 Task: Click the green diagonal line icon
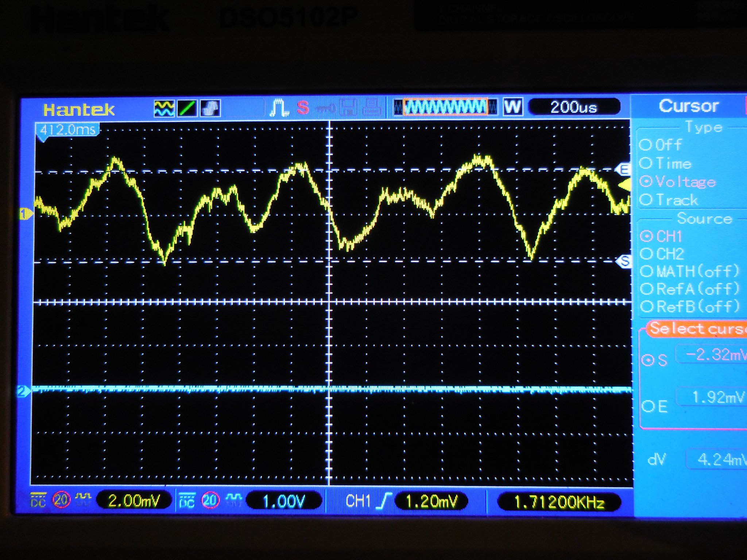coord(187,108)
